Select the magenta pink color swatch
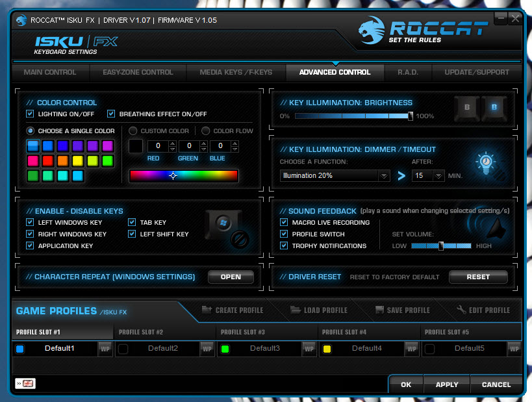 pyautogui.click(x=33, y=161)
